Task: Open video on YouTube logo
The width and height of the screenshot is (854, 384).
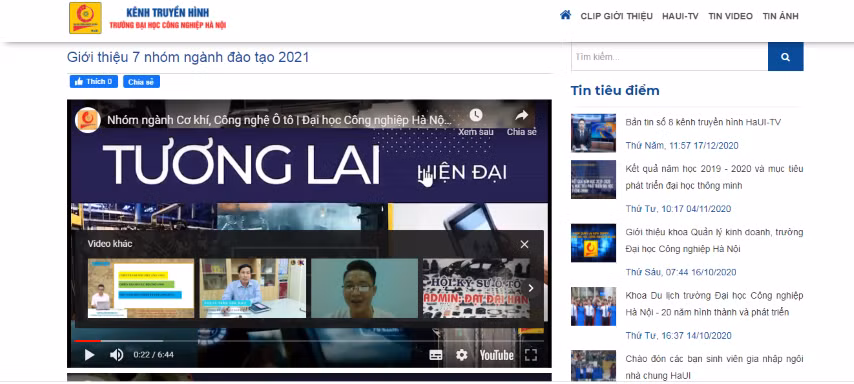Action: pos(496,355)
